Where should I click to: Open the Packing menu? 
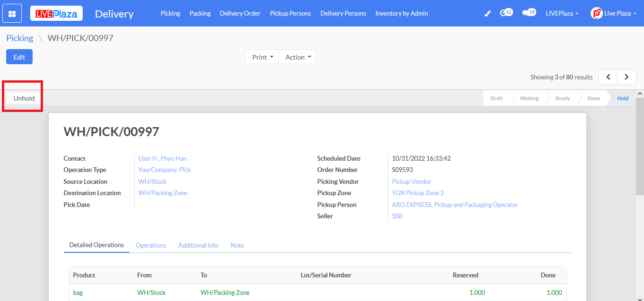click(200, 13)
